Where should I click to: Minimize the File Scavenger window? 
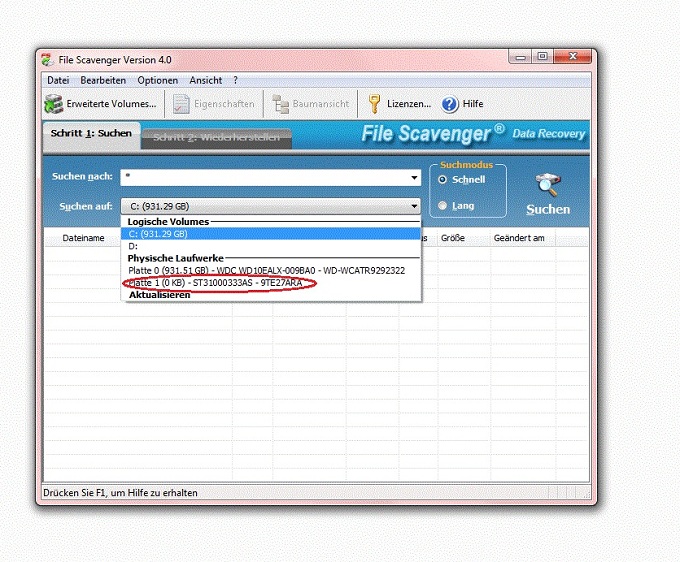click(521, 56)
